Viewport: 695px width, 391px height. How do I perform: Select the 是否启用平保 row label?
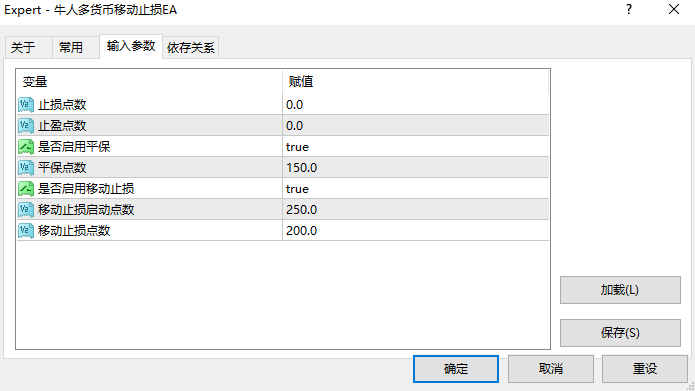[74, 147]
